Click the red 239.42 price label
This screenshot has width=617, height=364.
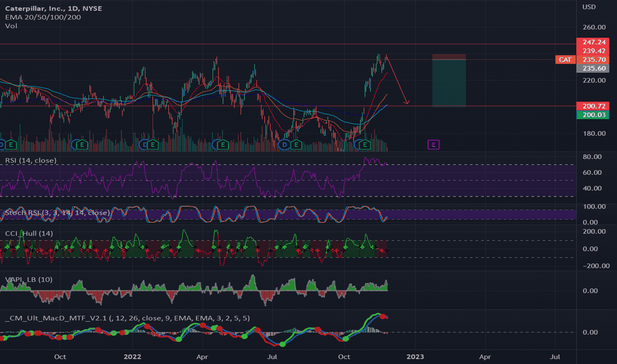click(593, 51)
